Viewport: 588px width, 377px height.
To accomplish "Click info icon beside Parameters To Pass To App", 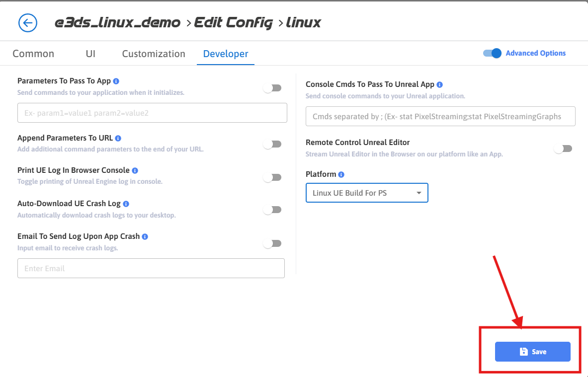I will [x=116, y=81].
